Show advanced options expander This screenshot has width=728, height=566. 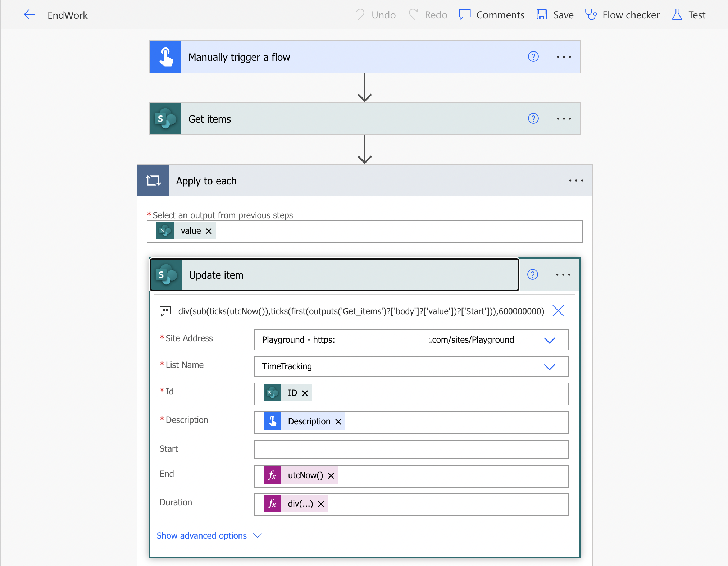(208, 535)
